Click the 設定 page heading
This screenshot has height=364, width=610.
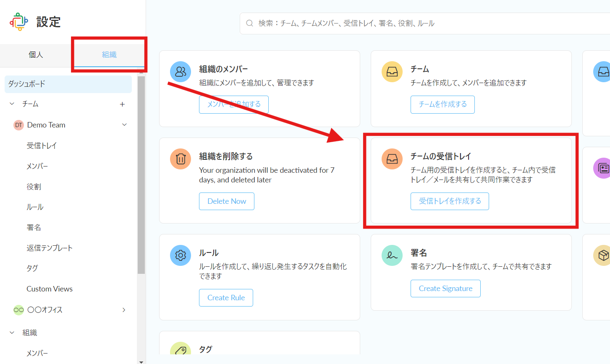coord(48,22)
